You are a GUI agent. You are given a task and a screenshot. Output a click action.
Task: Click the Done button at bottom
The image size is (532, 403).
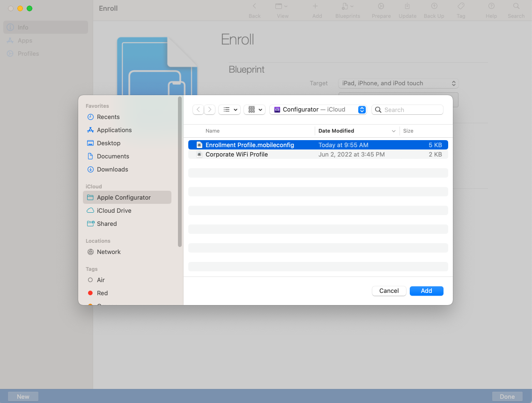tap(507, 396)
